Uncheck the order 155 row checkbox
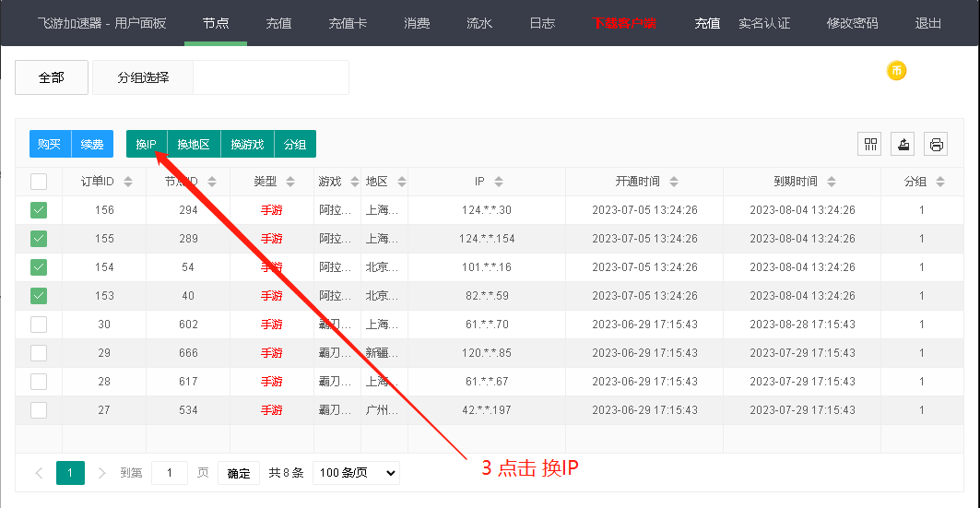The image size is (980, 508). click(x=39, y=239)
